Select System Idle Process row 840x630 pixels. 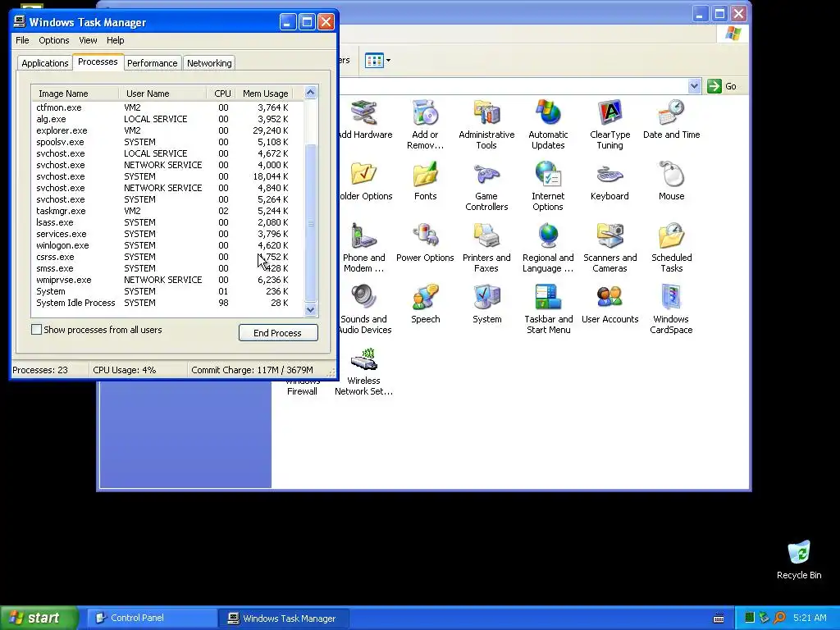coord(167,303)
